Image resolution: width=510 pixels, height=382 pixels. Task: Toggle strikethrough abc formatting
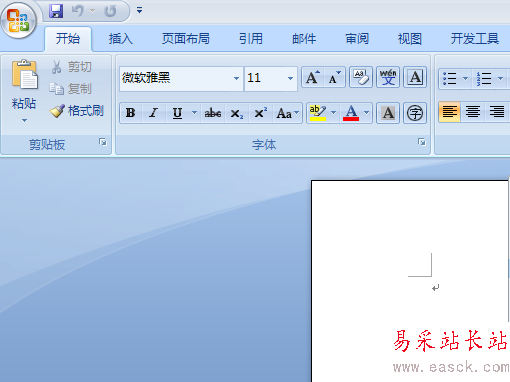coord(213,113)
